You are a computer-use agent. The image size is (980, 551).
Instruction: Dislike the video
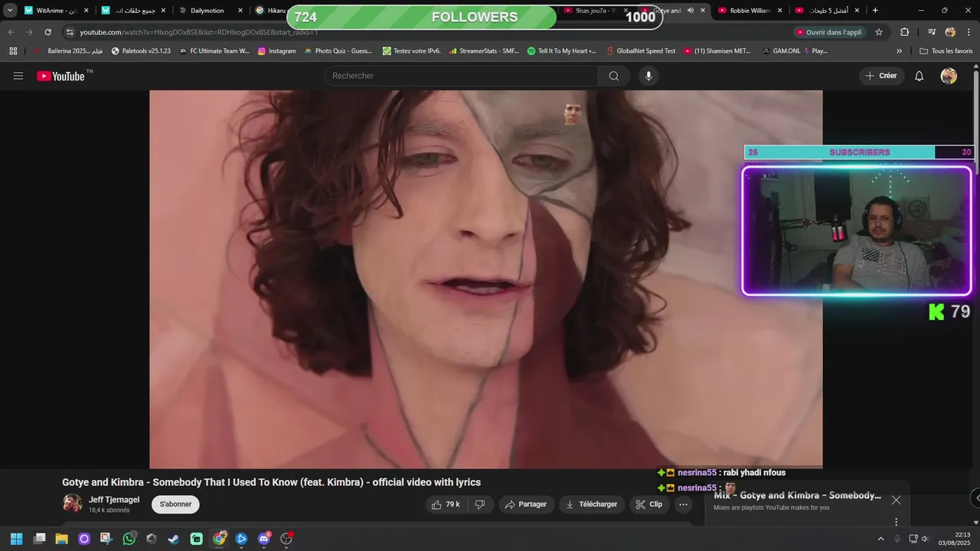(x=480, y=504)
